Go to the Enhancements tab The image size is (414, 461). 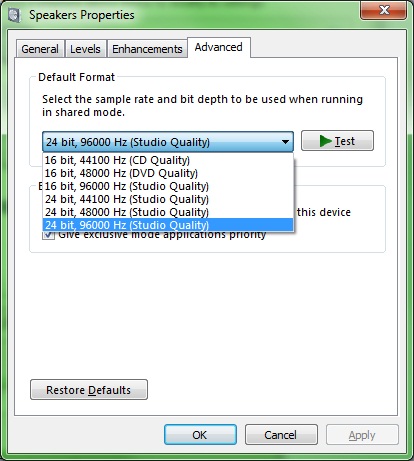[x=147, y=49]
